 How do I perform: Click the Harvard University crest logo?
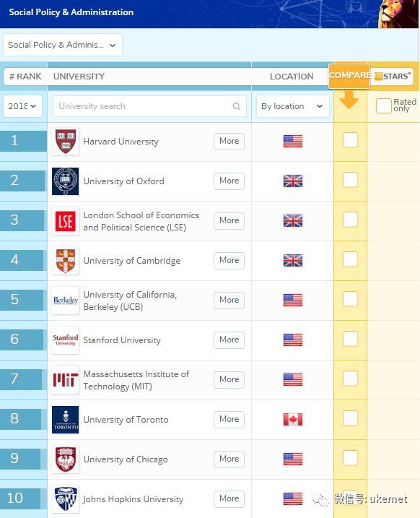(x=66, y=142)
